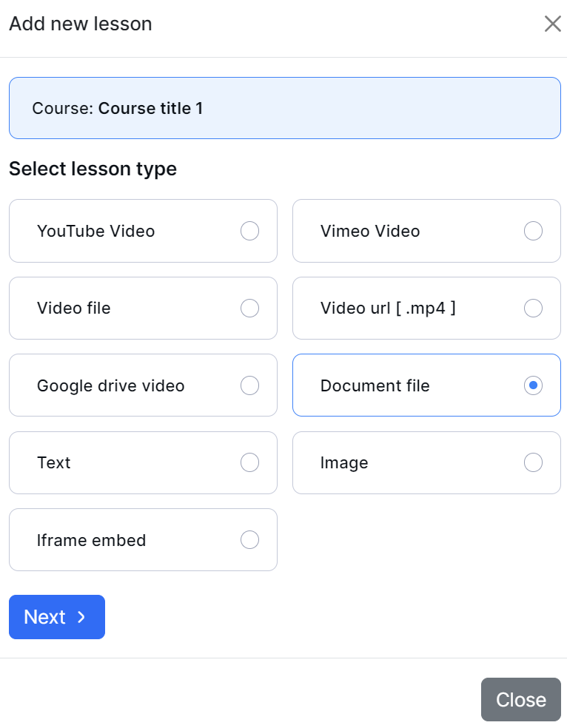Click the chevron arrow inside Next
This screenshot has width=567, height=728.
[81, 617]
